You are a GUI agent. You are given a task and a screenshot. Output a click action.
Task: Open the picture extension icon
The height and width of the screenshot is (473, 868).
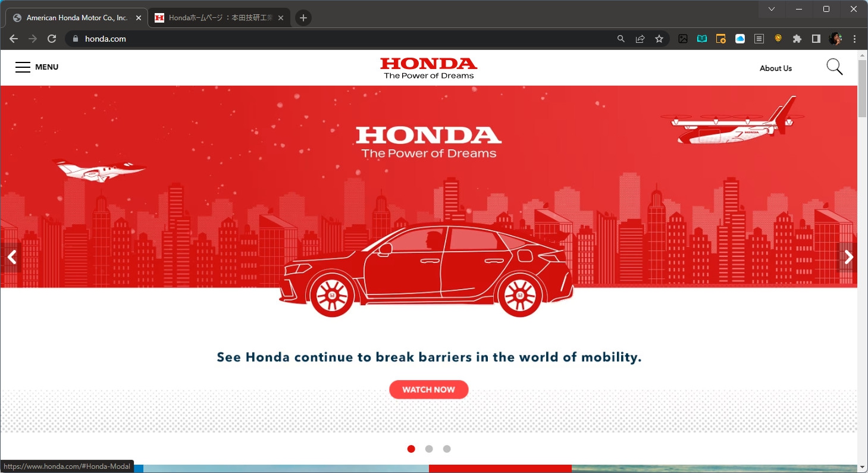click(x=683, y=39)
